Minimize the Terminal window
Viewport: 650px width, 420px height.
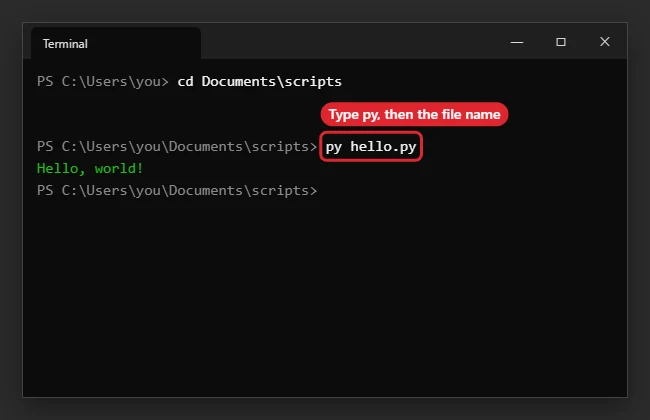[517, 42]
